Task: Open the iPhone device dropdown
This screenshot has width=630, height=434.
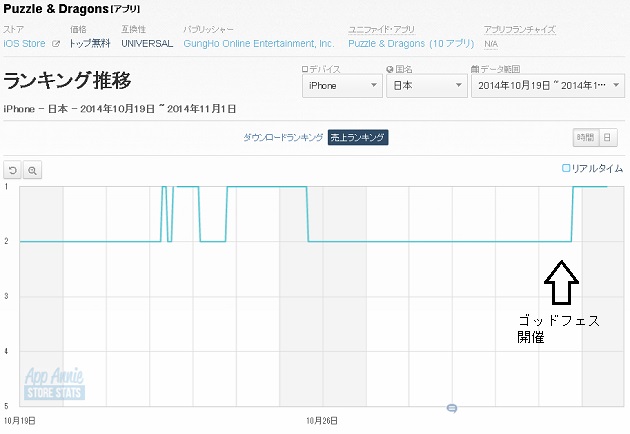Action: click(342, 86)
